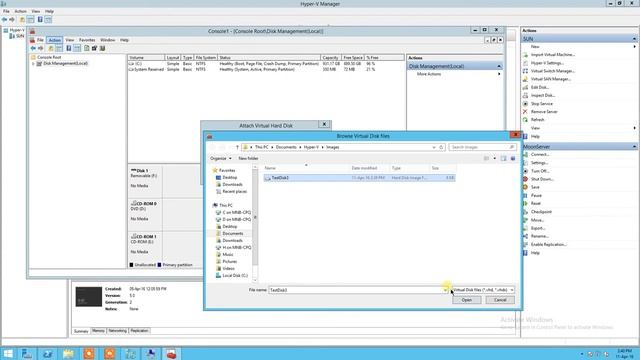Click the up-folder arrow in Browse dialog

(237, 147)
